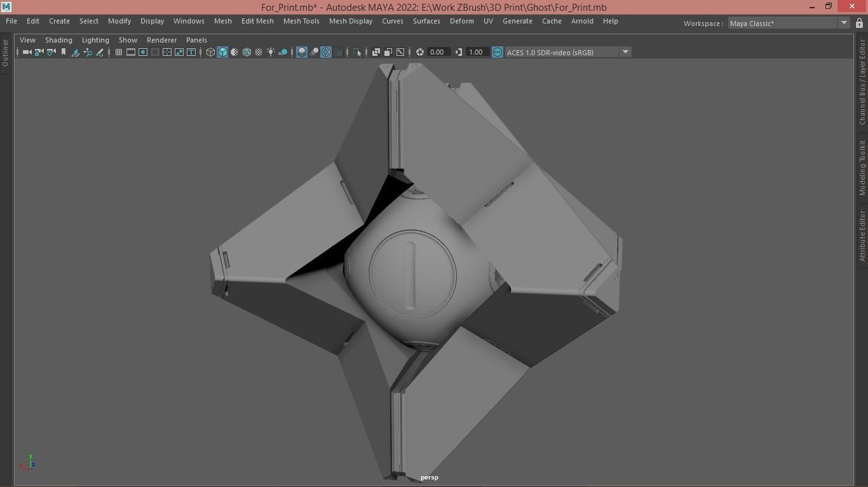The width and height of the screenshot is (868, 487).
Task: Open the Help menu
Action: (x=610, y=21)
